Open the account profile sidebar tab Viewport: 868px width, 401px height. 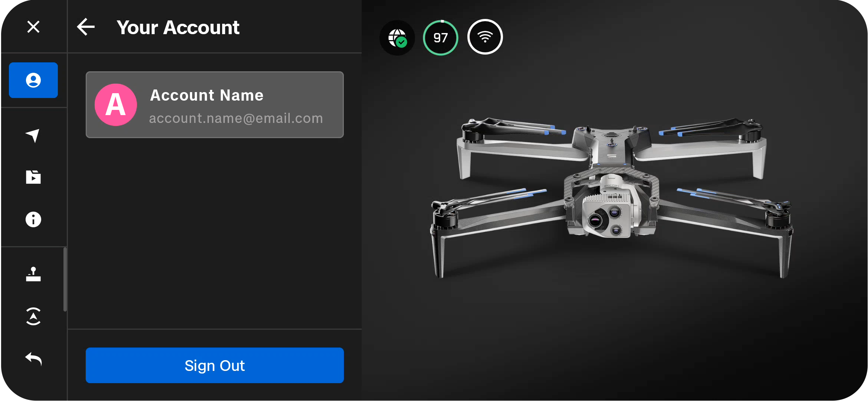pyautogui.click(x=33, y=80)
